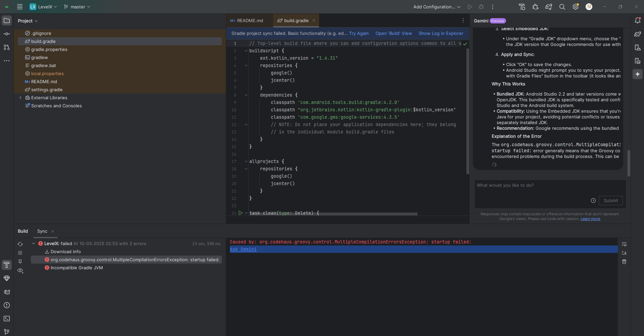Click the editor horizontal scrollbar
The height and width of the screenshot is (336, 644).
(x=334, y=214)
